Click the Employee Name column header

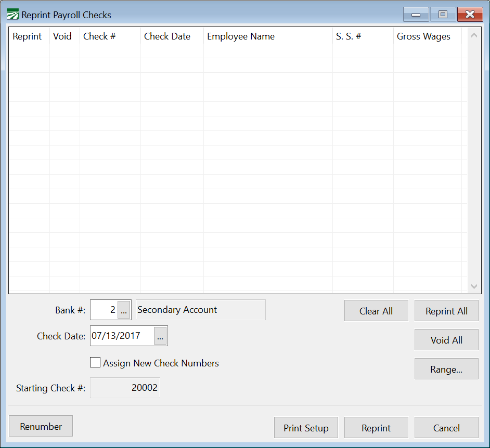241,36
